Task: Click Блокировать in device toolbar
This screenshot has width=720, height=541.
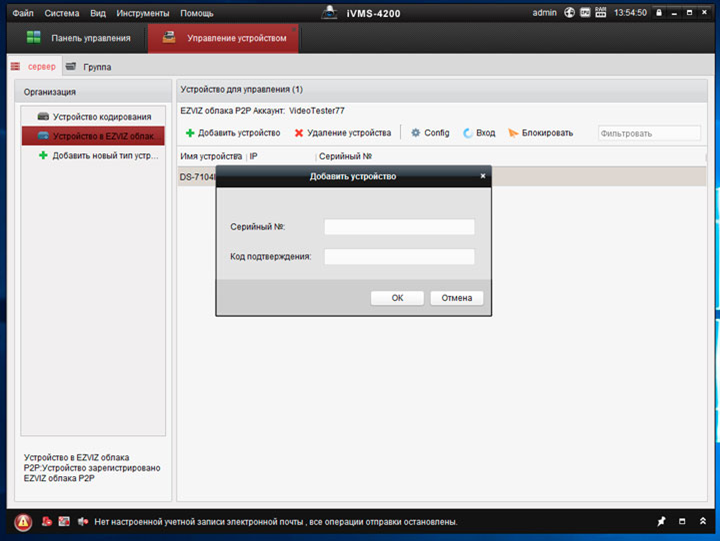Action: (x=540, y=133)
